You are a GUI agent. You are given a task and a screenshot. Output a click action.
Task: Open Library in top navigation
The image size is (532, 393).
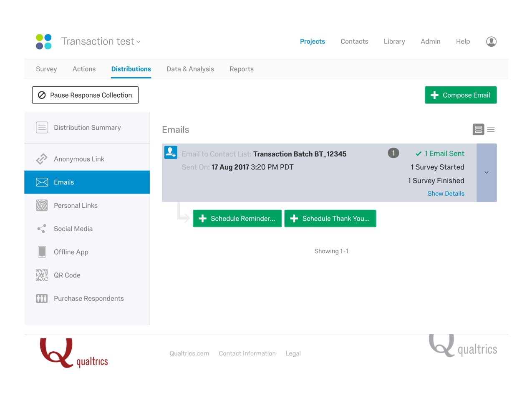394,41
